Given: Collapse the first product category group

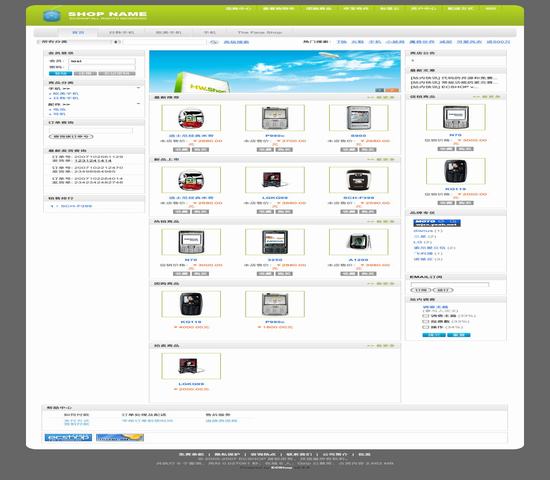Looking at the screenshot, I should pyautogui.click(x=139, y=88).
